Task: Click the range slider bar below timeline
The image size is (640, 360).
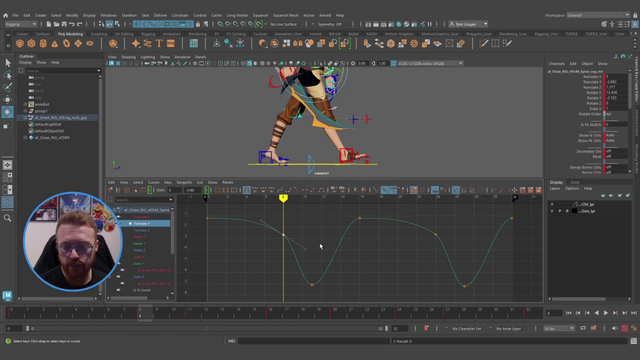Action: pyautogui.click(x=207, y=329)
